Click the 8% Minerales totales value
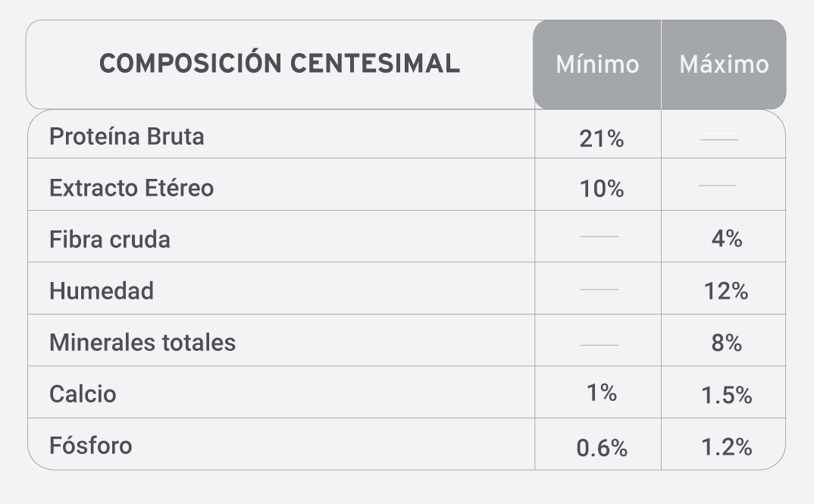Screen dimensions: 814x504 (726, 343)
